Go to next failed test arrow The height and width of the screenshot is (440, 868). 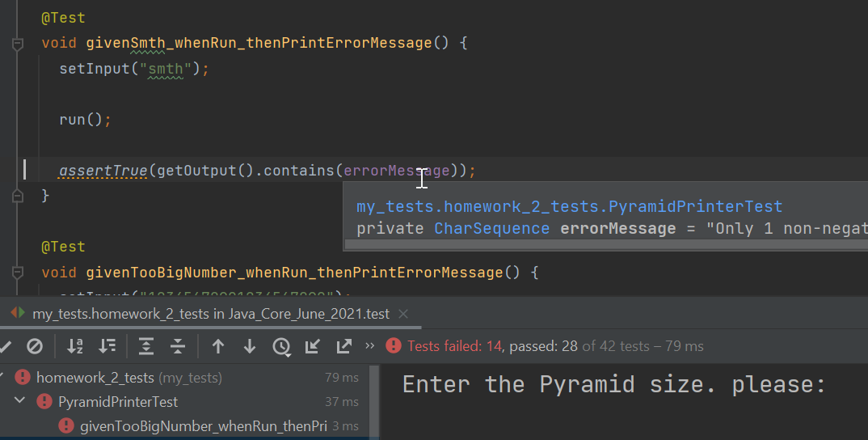point(250,346)
